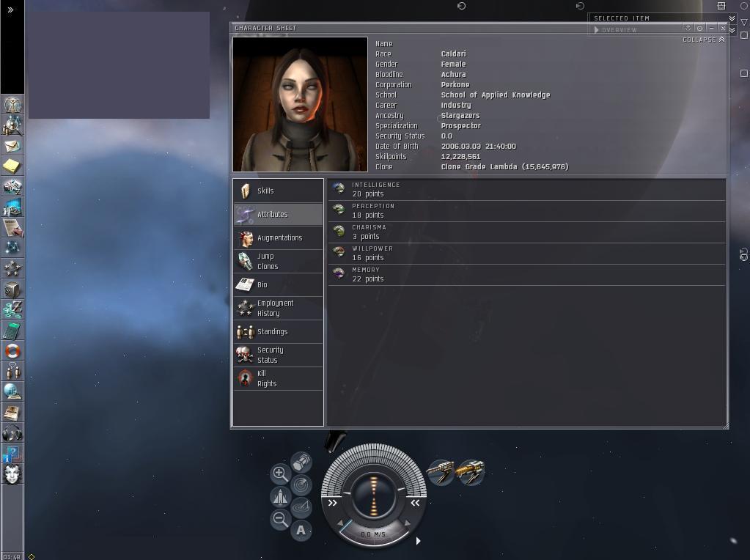Open the EVE Mail envelope icon
750x560 pixels.
click(12, 146)
